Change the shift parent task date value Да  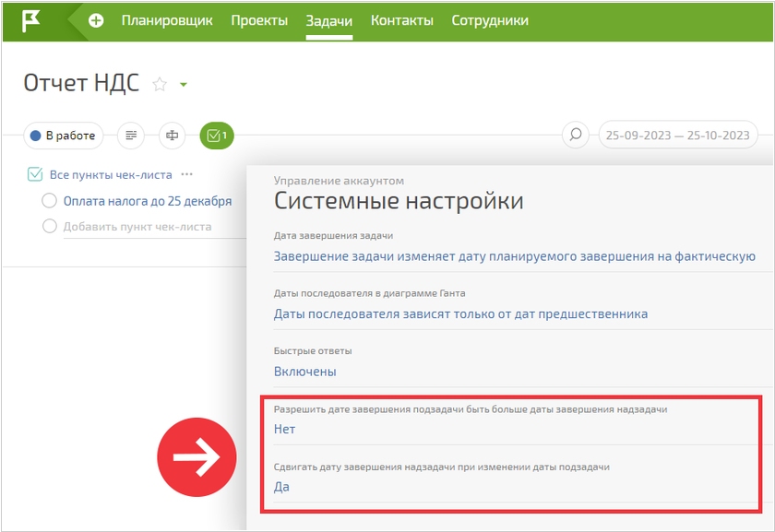coord(281,487)
